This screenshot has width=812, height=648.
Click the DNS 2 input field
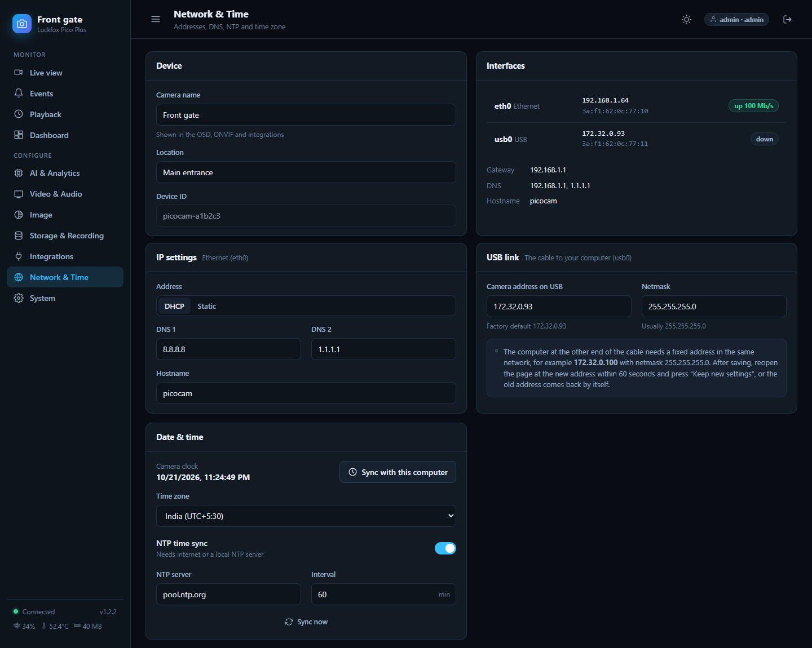tap(383, 349)
